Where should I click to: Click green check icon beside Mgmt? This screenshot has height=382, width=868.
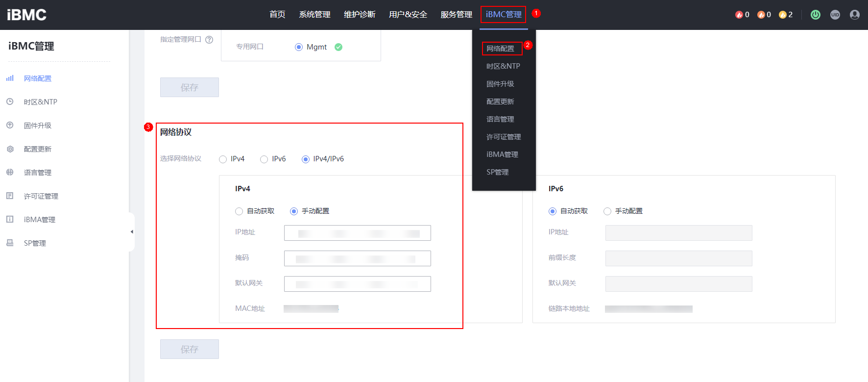[338, 47]
